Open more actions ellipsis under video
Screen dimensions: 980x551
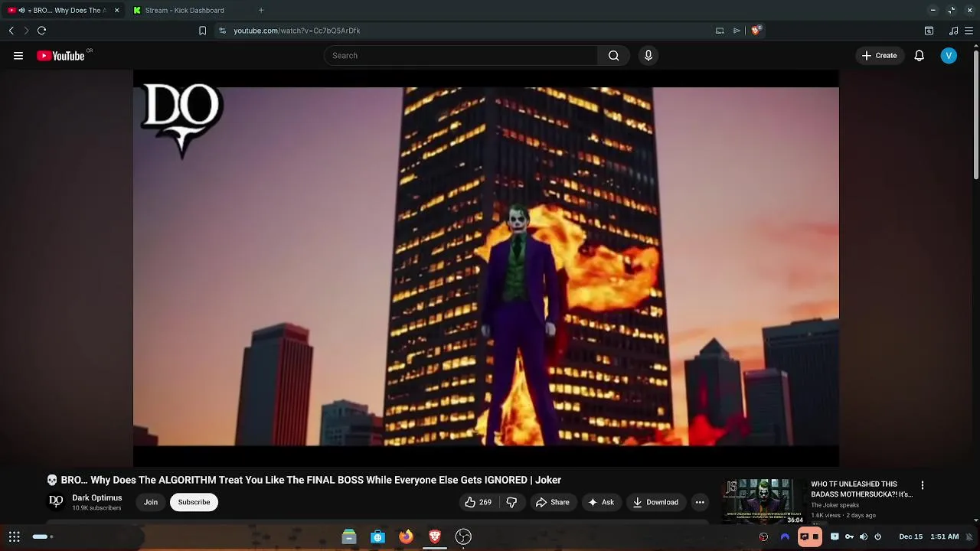700,502
